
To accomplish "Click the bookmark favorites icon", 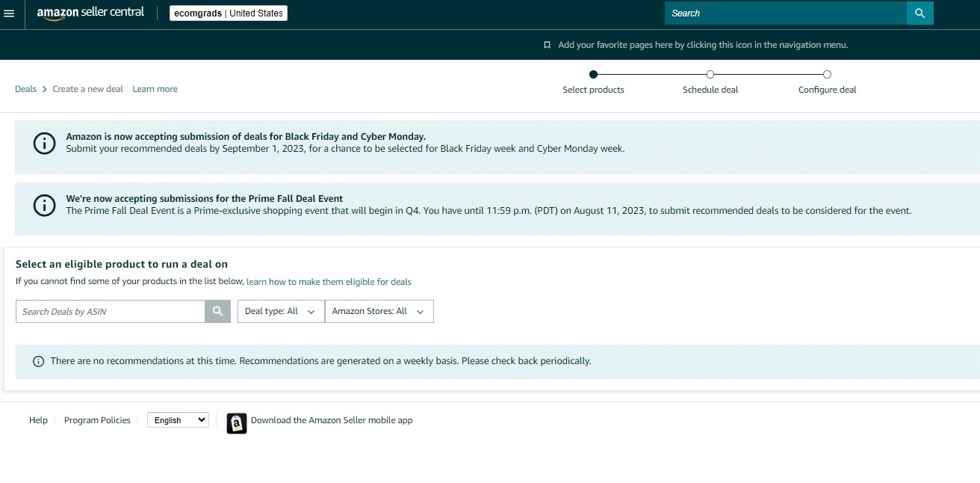I will pyautogui.click(x=547, y=45).
